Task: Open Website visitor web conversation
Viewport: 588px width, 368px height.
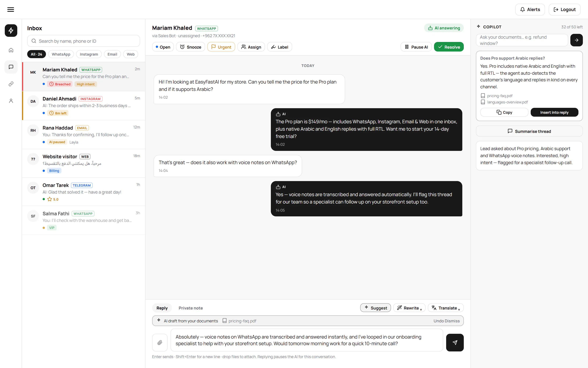Action: [x=84, y=163]
